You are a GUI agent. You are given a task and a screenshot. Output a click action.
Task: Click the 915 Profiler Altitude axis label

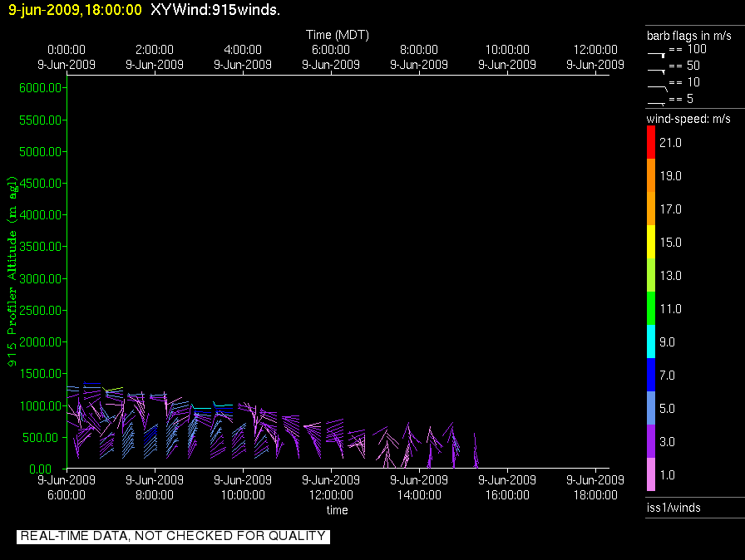click(13, 271)
